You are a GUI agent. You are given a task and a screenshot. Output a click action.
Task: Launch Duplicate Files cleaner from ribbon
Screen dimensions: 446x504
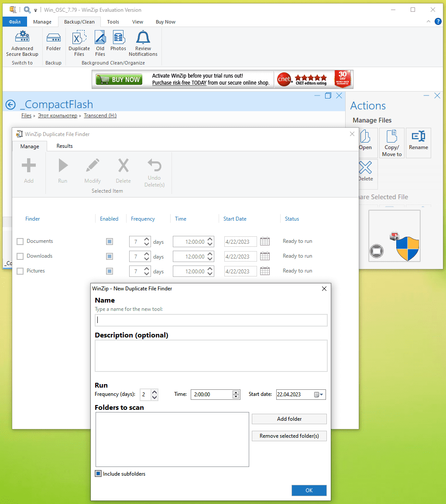[x=79, y=44]
